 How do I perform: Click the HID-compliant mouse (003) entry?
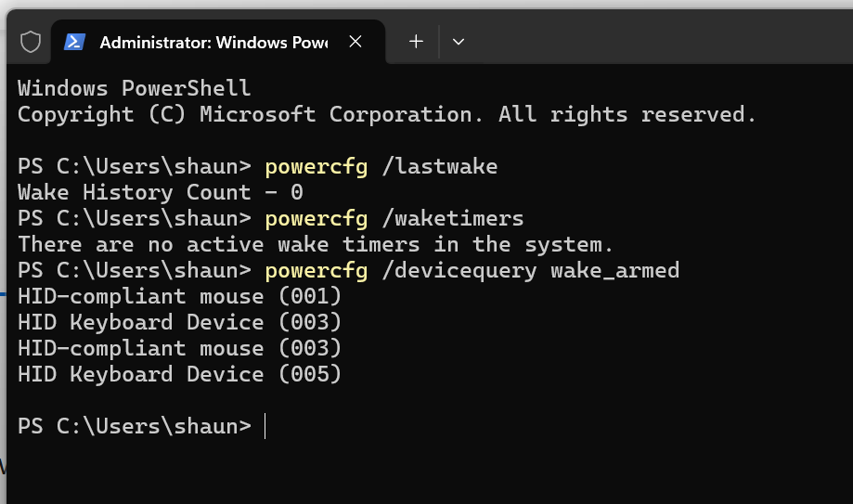tap(179, 348)
